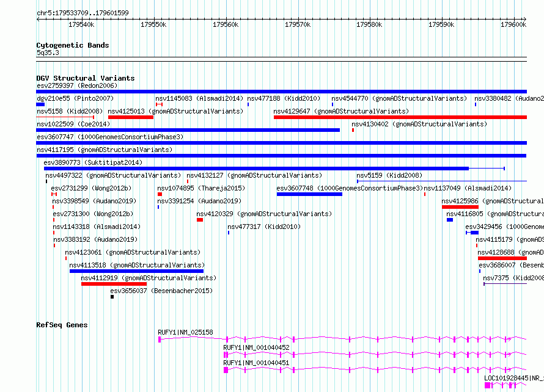The height and width of the screenshot is (392, 544).
Task: Click the first exon block of RUFY1 NM_025158
Action: pos(160,339)
